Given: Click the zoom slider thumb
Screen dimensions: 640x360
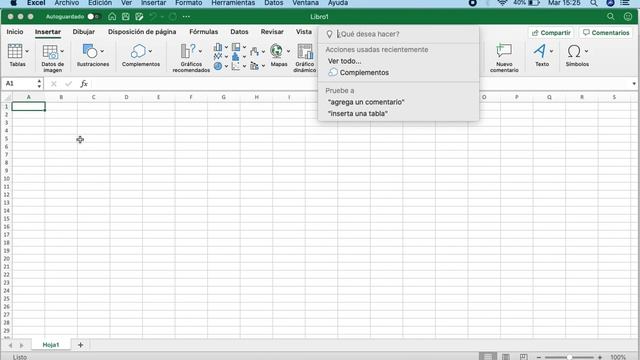Looking at the screenshot, I should 569,357.
